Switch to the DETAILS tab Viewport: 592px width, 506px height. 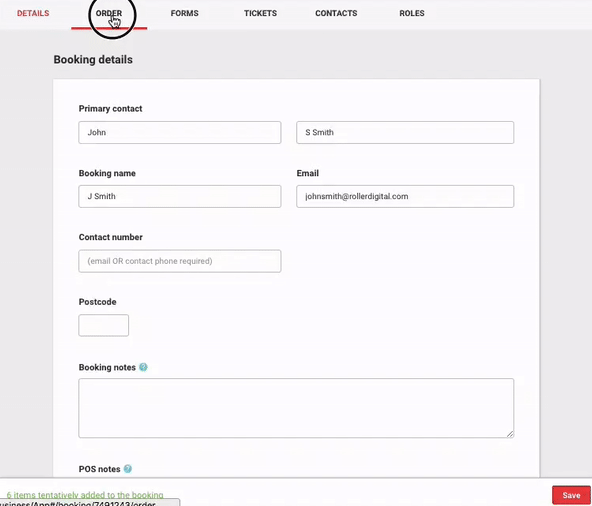pyautogui.click(x=33, y=13)
